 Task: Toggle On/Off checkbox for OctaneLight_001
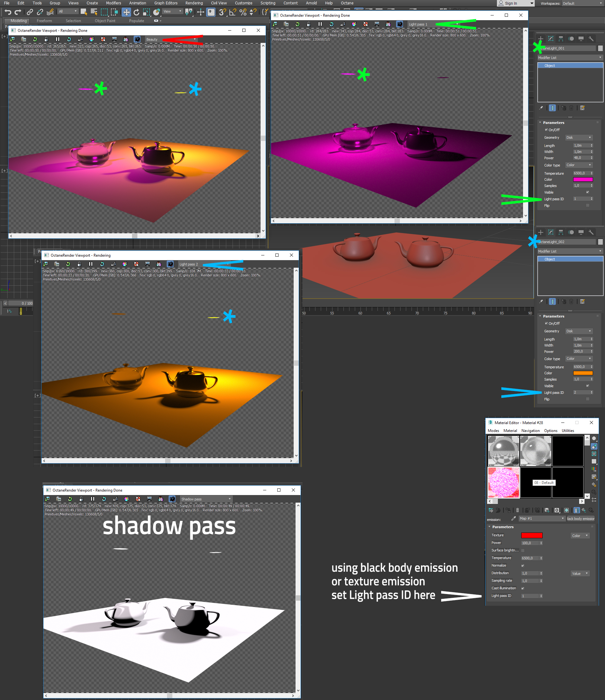pos(546,130)
